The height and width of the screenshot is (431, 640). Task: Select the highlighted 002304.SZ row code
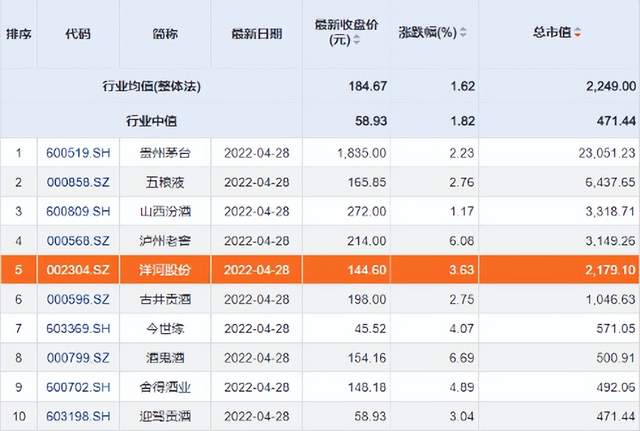(78, 270)
